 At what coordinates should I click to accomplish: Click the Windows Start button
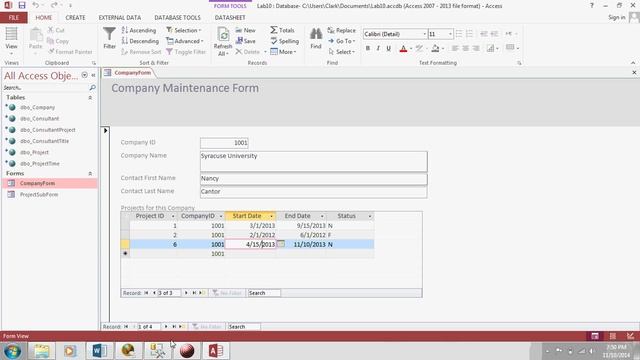pyautogui.click(x=13, y=351)
